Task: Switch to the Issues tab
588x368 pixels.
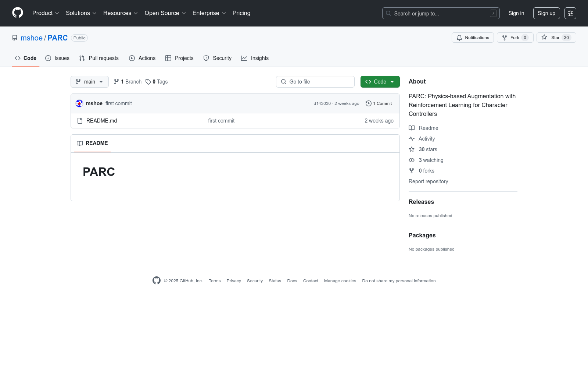Action: point(57,58)
